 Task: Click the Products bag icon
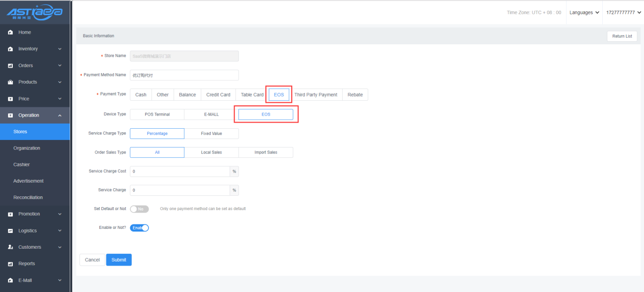pos(10,82)
